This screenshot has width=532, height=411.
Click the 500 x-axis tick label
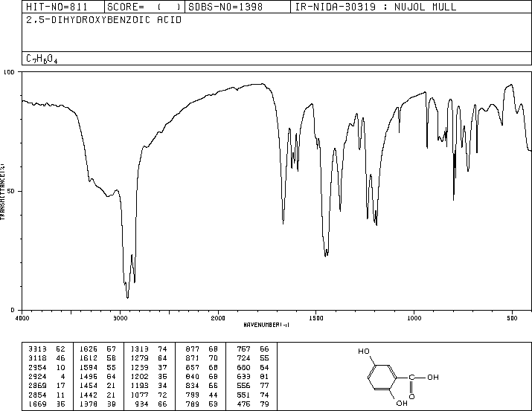pyautogui.click(x=512, y=318)
